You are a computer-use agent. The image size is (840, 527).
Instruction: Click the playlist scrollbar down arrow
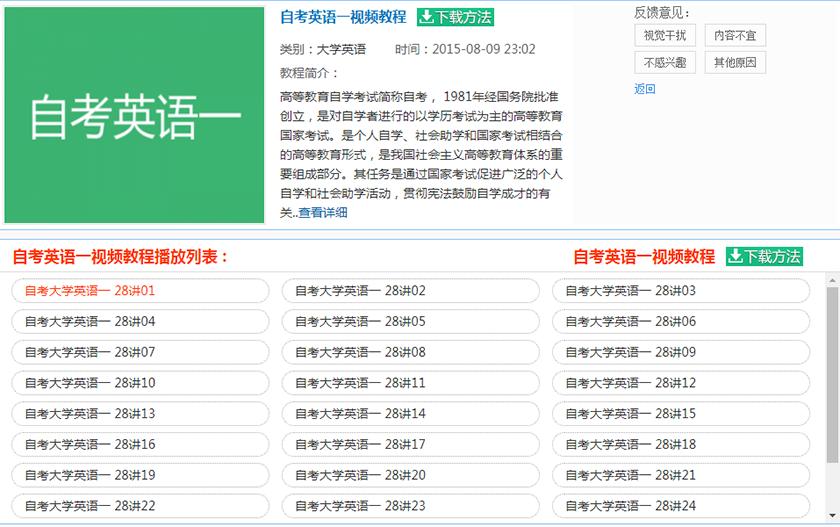click(x=832, y=515)
